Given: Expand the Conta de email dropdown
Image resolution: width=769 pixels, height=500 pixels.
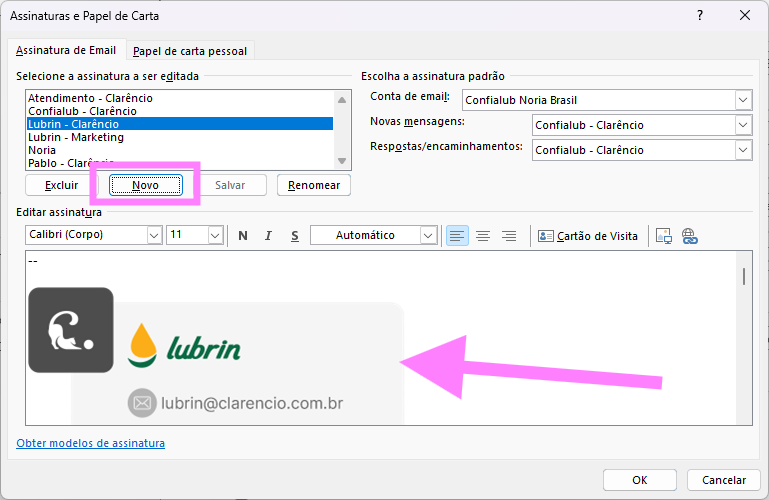Looking at the screenshot, I should pyautogui.click(x=743, y=100).
